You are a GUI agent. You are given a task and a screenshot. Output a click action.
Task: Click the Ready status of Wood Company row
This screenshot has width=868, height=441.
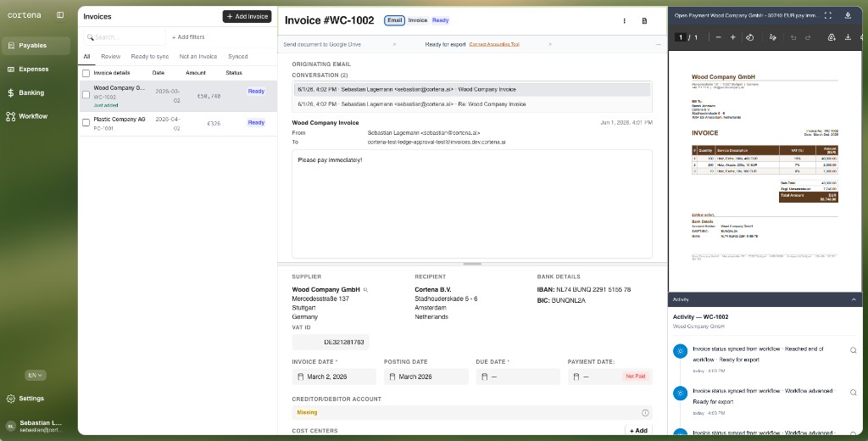point(256,92)
